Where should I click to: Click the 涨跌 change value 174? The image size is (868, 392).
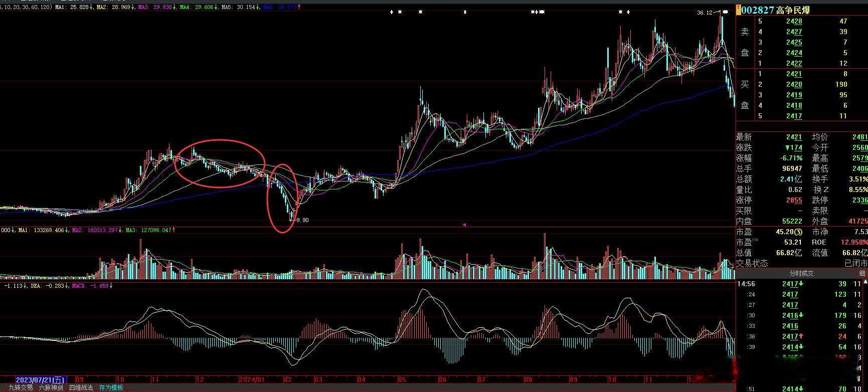[794, 148]
